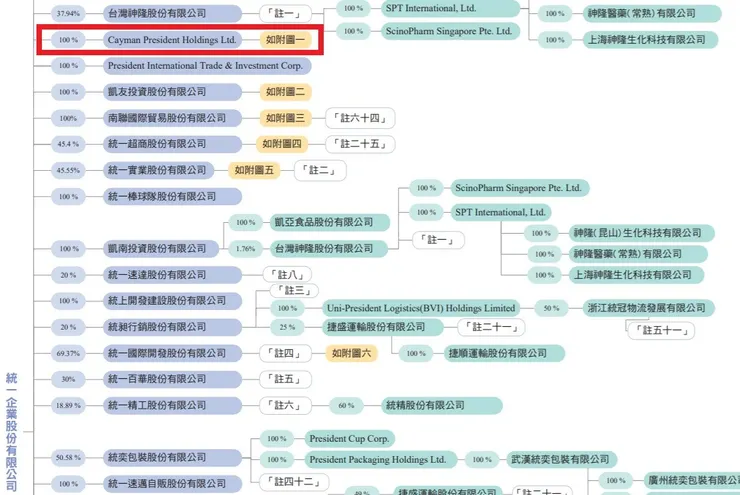This screenshot has height=495, width=740.
Task: Open the 如附圖四 reference label
Action: [282, 144]
